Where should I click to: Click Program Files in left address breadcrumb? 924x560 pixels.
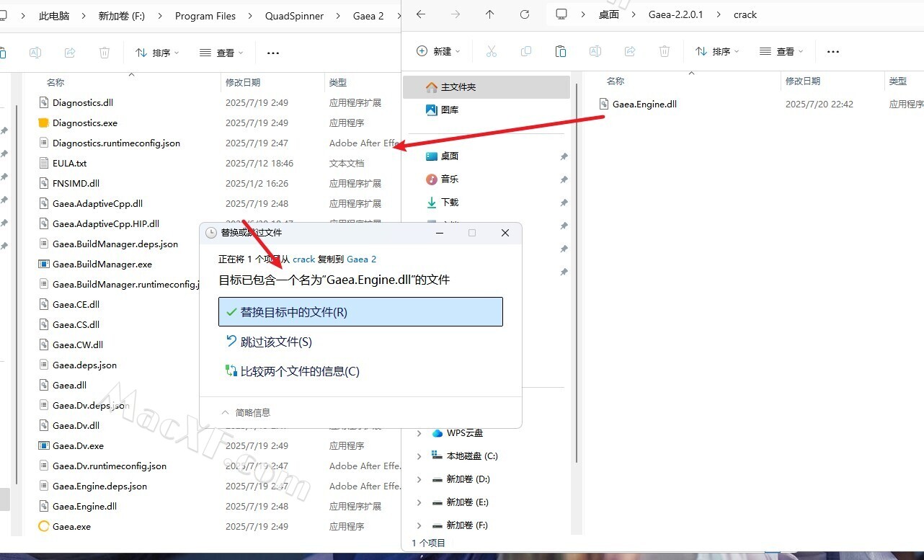click(205, 16)
